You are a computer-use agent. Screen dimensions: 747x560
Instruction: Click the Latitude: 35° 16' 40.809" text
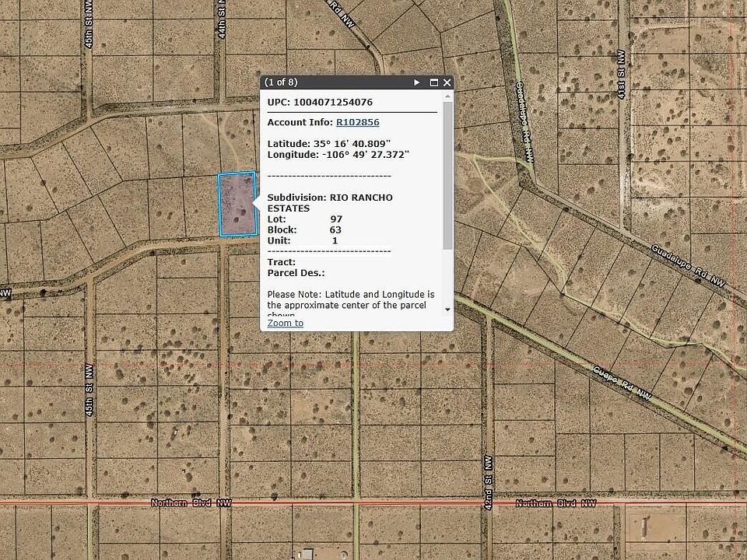(x=328, y=143)
